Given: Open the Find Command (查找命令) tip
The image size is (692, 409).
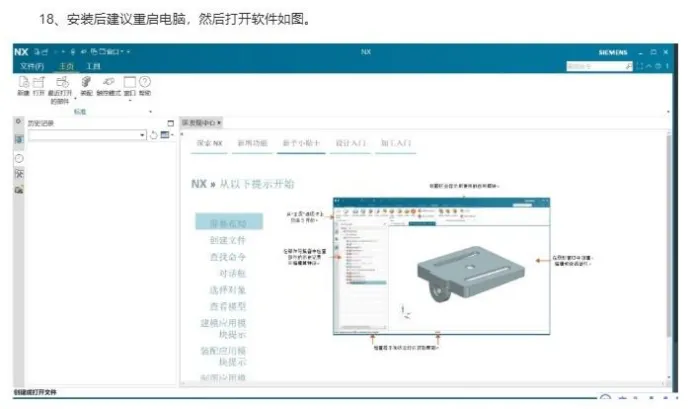Looking at the screenshot, I should (x=227, y=257).
